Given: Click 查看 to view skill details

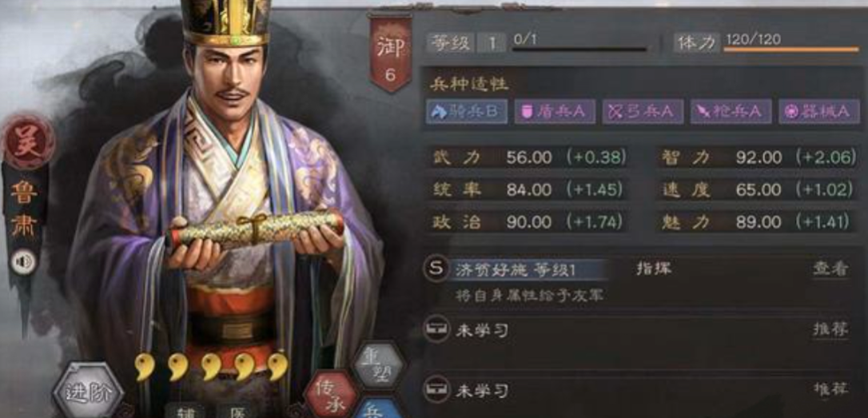Looking at the screenshot, I should 830,269.
